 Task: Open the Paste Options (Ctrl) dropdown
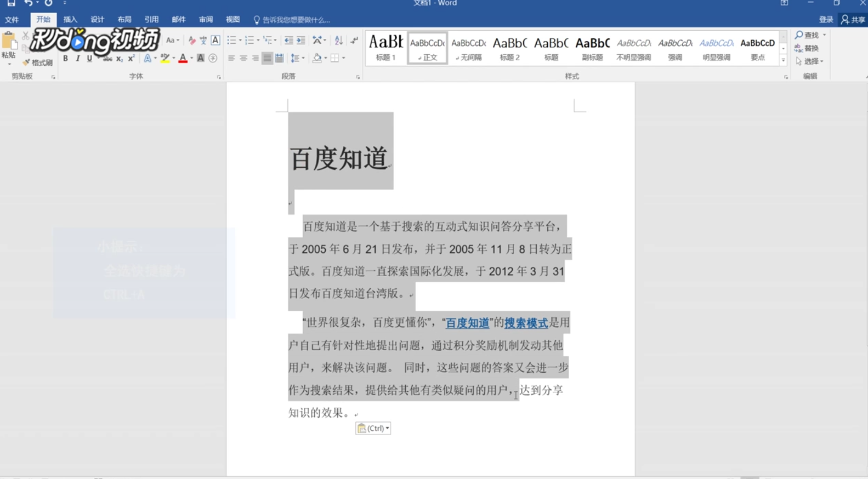373,429
